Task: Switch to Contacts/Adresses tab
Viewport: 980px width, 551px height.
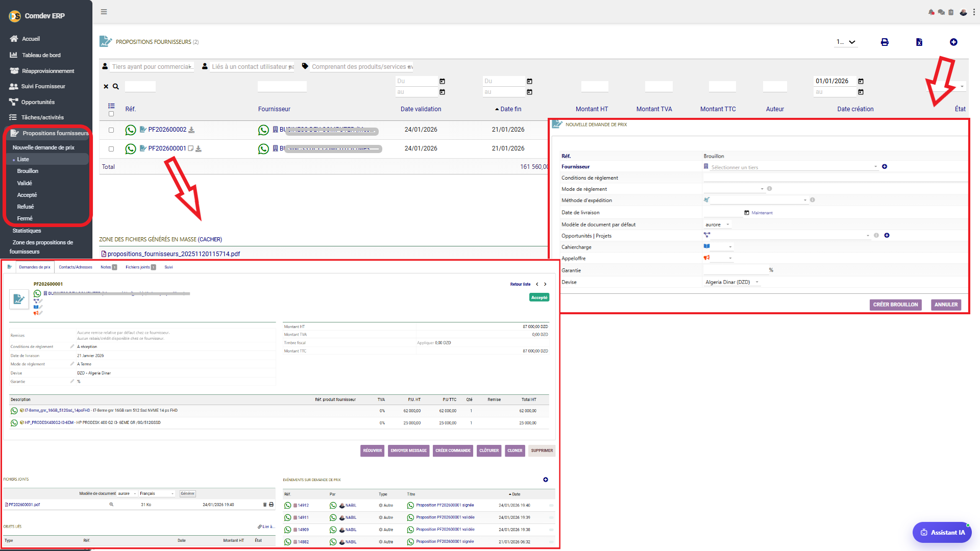Action: (76, 267)
